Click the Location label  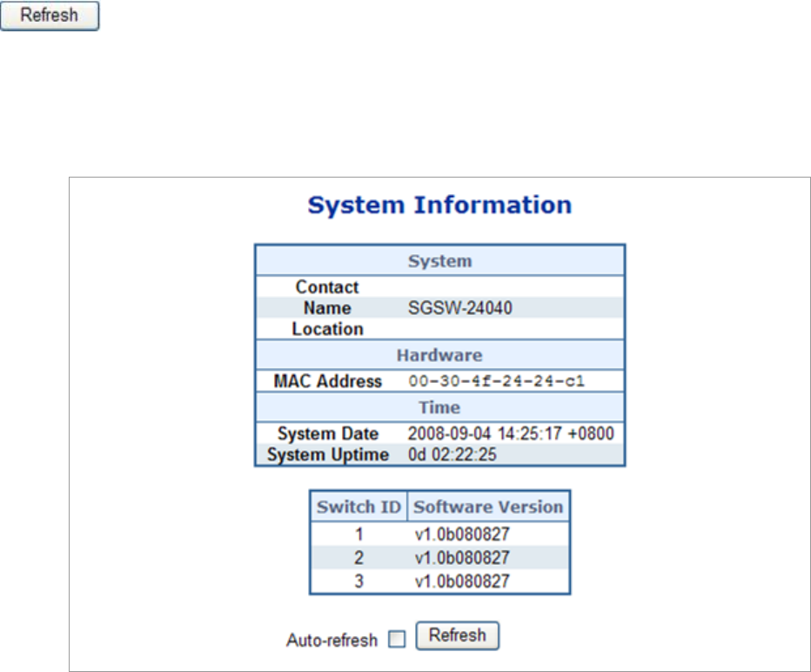pyautogui.click(x=327, y=329)
